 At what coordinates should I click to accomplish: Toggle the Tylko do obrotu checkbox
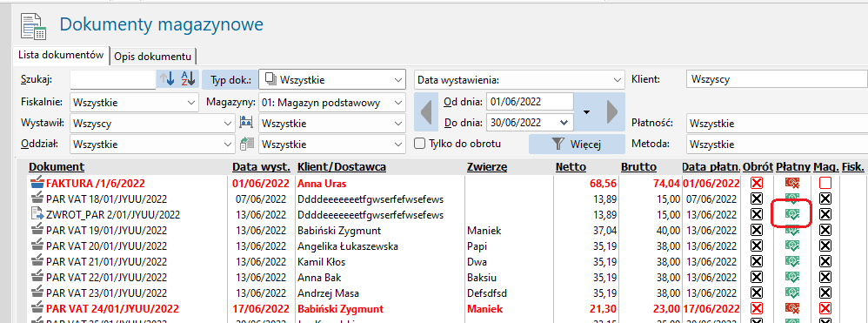pyautogui.click(x=420, y=144)
